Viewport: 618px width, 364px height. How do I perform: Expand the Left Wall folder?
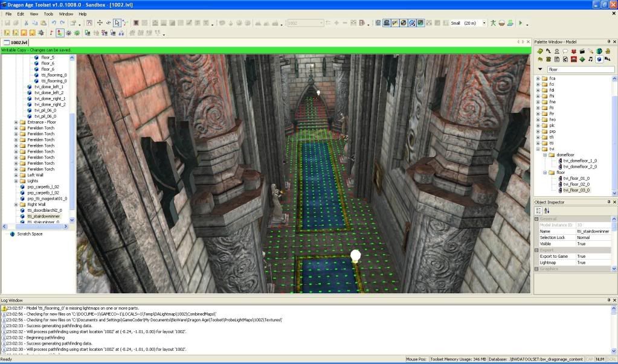point(16,175)
